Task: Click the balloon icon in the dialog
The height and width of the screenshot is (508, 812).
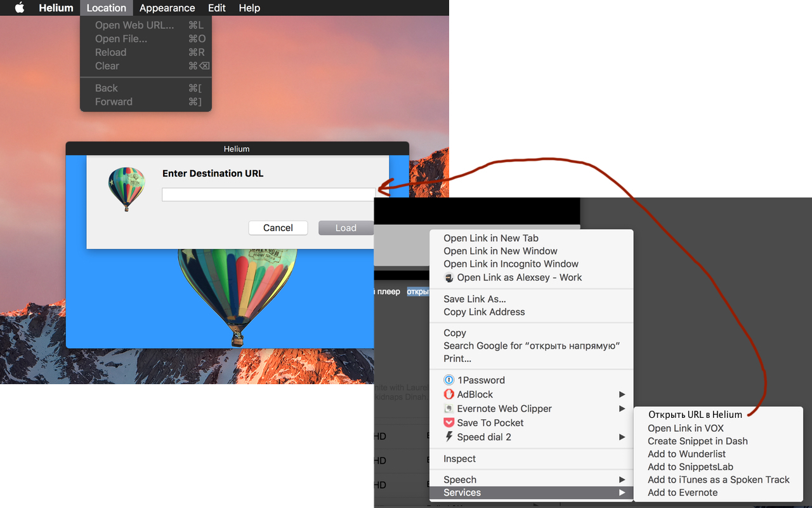Action: click(x=126, y=189)
